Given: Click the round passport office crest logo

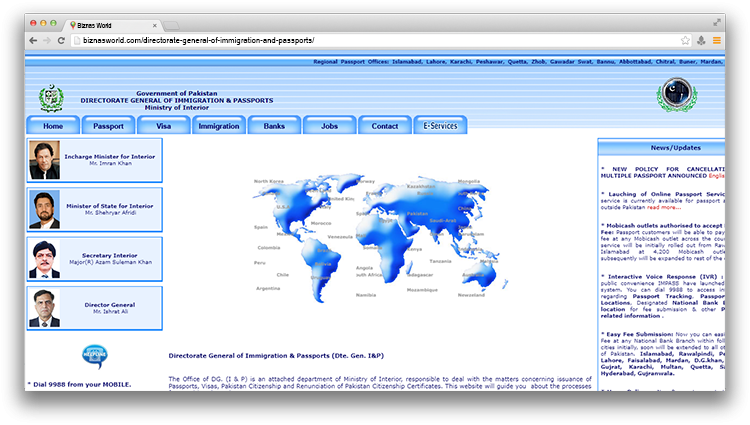Looking at the screenshot, I should [677, 95].
